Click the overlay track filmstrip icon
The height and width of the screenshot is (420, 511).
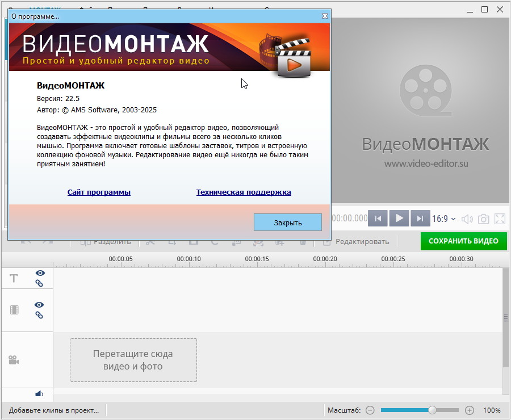14,310
